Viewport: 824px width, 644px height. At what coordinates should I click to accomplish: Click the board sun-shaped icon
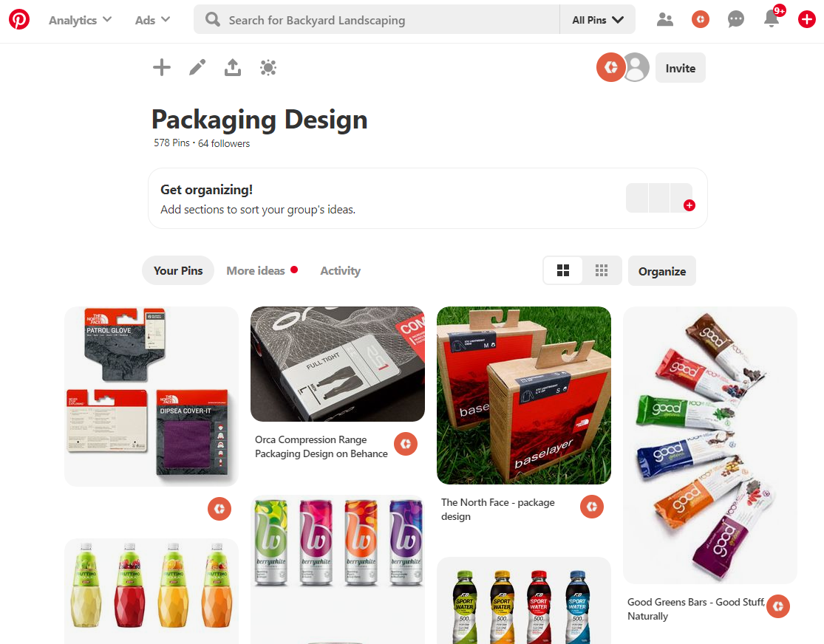pos(268,67)
